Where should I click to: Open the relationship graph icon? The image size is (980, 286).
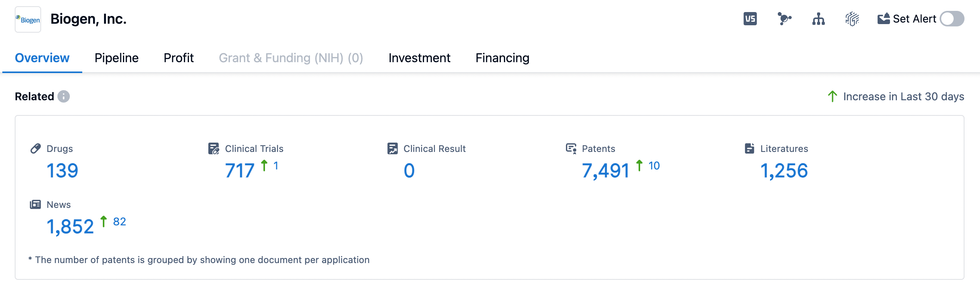click(x=784, y=19)
